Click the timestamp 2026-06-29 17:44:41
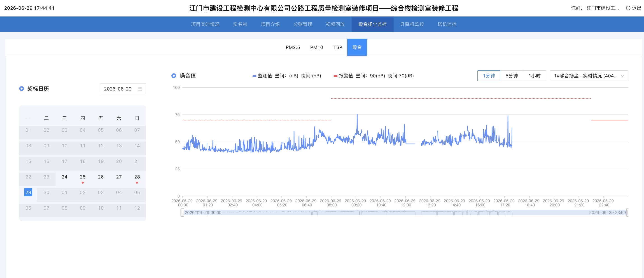 point(29,8)
